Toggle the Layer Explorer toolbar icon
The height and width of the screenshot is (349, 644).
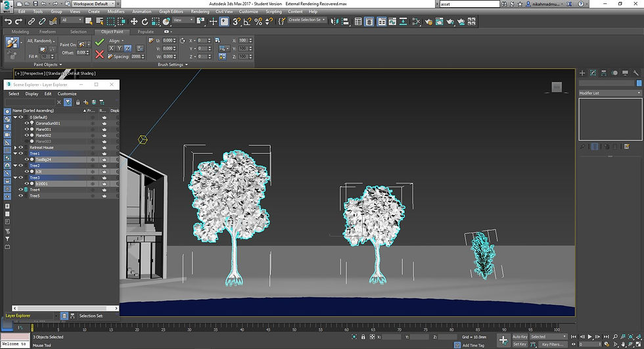(369, 21)
